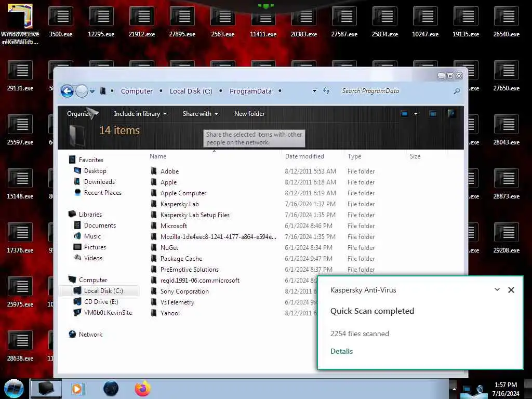The image size is (532, 399).
Task: Sort by the Type column header
Action: 354,156
